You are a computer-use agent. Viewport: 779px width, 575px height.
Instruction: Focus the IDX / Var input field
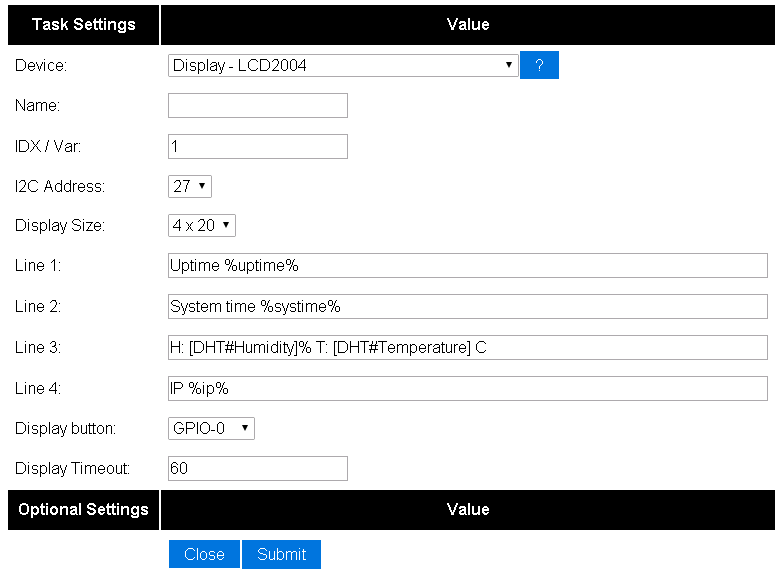point(258,147)
